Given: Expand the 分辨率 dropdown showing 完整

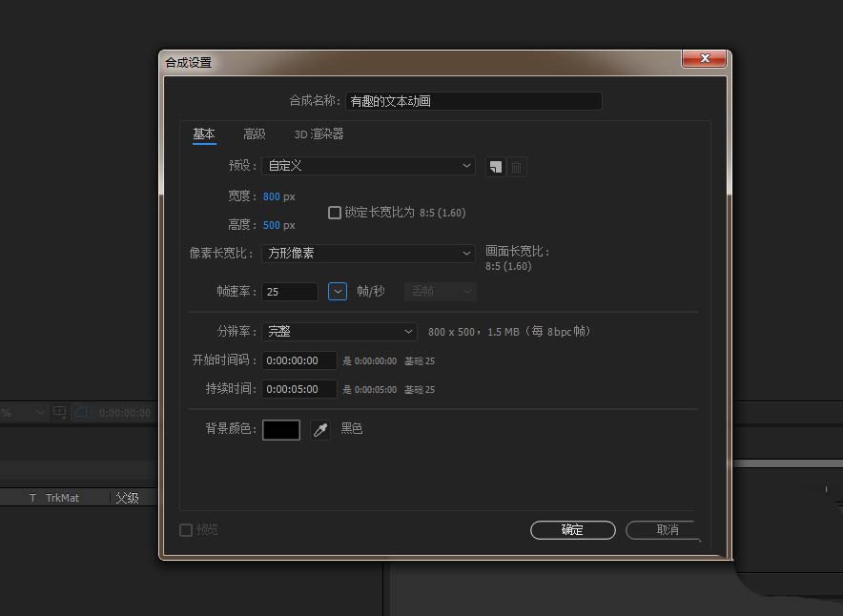Looking at the screenshot, I should click(339, 332).
